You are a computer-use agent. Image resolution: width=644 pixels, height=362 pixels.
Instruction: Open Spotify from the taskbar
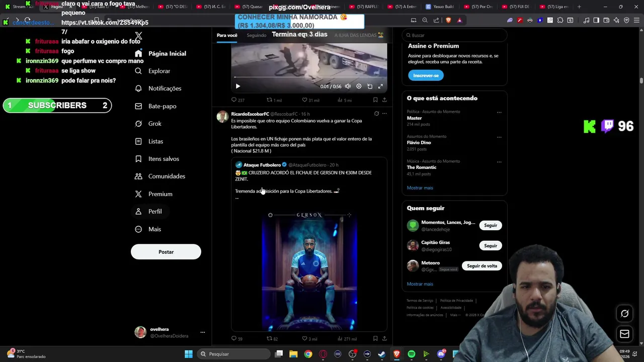tap(411, 354)
